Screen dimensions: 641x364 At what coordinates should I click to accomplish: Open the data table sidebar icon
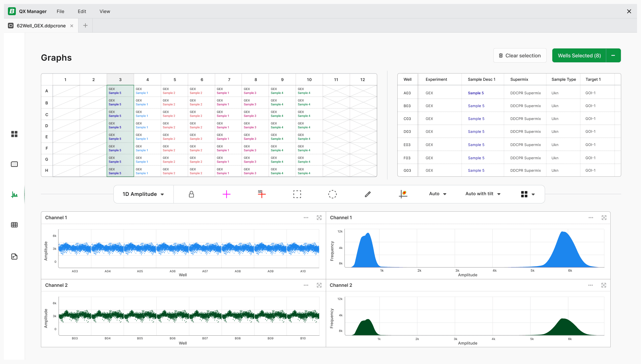14,225
